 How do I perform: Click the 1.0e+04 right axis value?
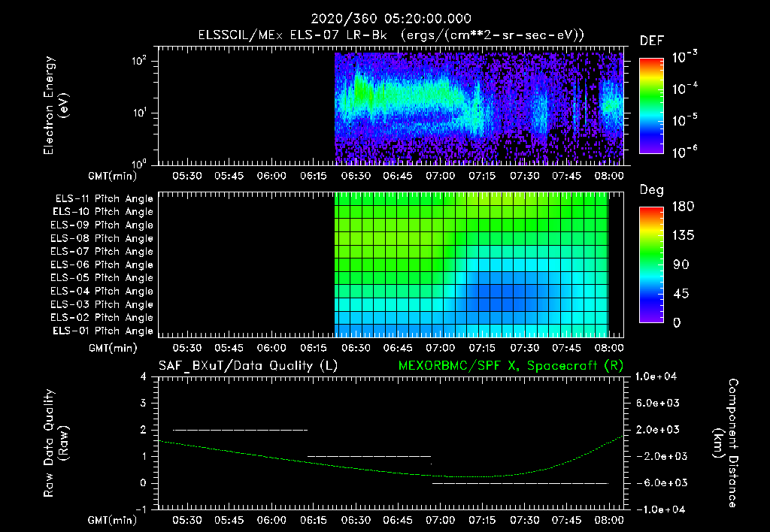pos(656,377)
